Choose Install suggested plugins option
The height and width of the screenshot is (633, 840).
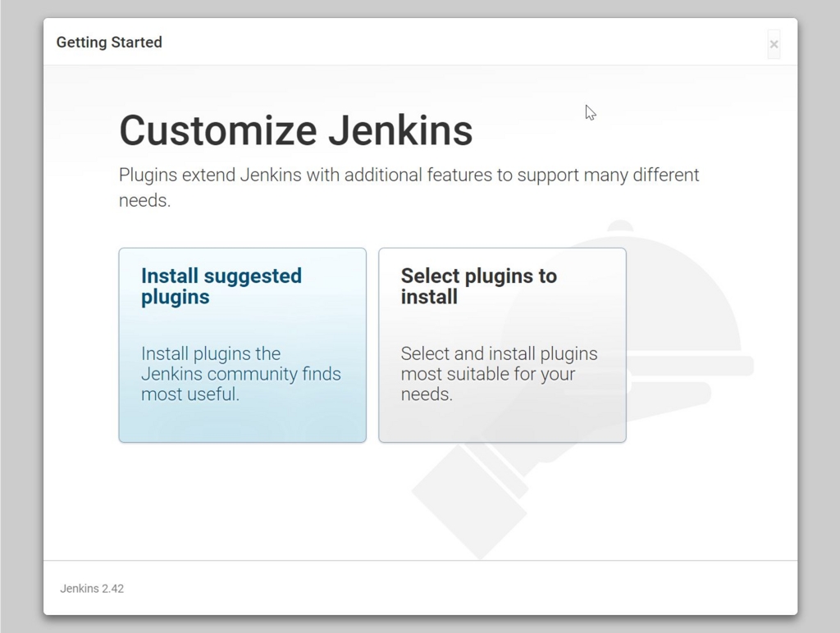(x=242, y=345)
